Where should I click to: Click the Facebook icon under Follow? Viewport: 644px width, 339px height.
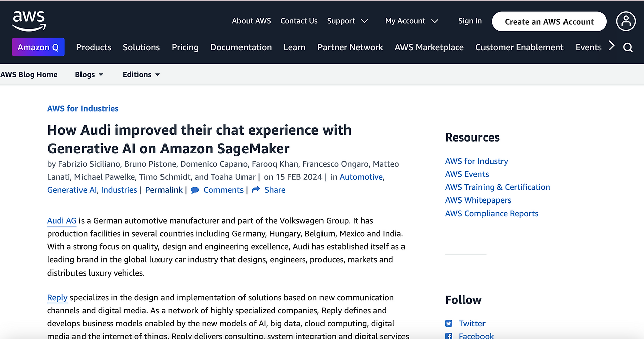[449, 336]
